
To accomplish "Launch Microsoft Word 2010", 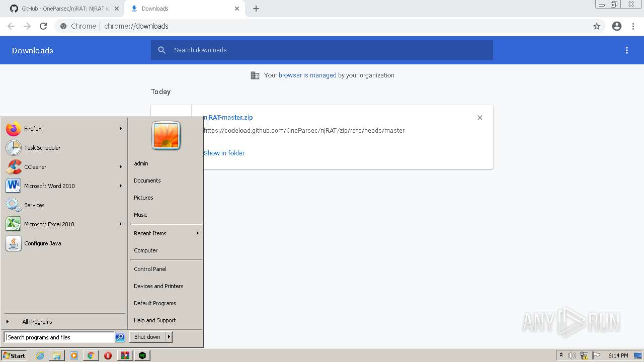I will pos(63,186).
